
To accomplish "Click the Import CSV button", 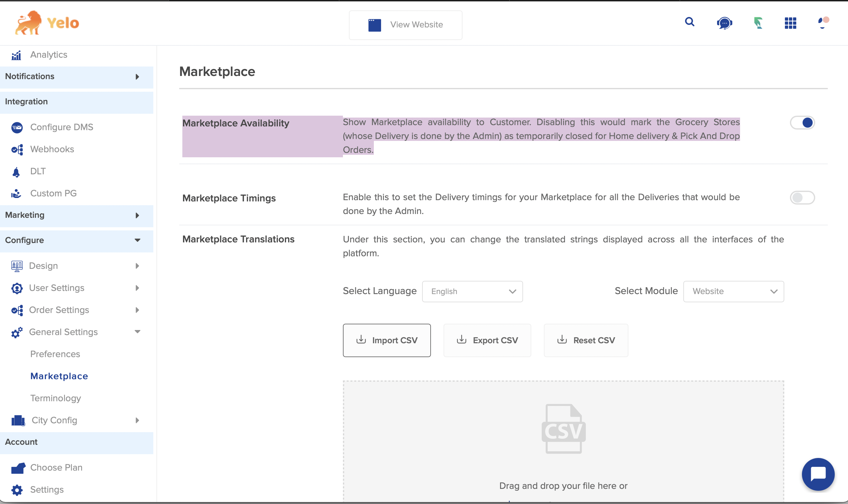I will 386,340.
